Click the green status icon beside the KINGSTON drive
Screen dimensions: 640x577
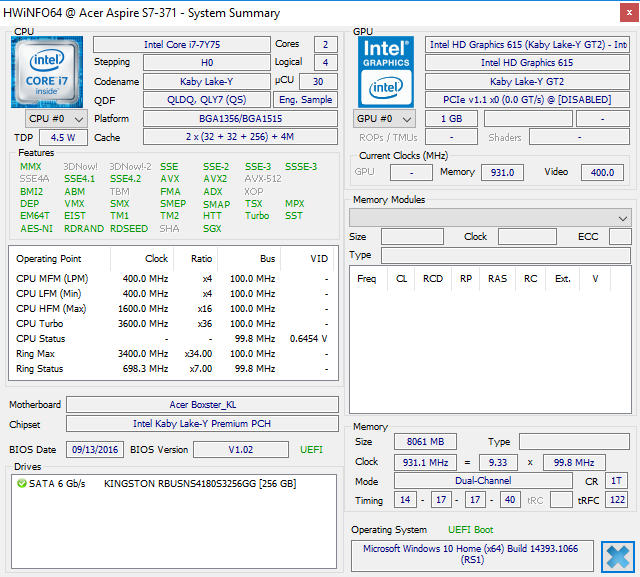click(22, 484)
